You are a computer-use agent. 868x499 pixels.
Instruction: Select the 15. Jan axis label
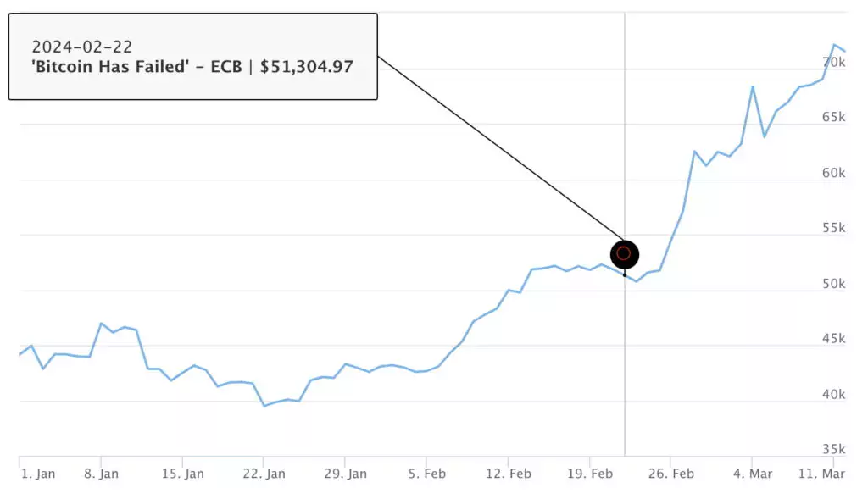183,474
